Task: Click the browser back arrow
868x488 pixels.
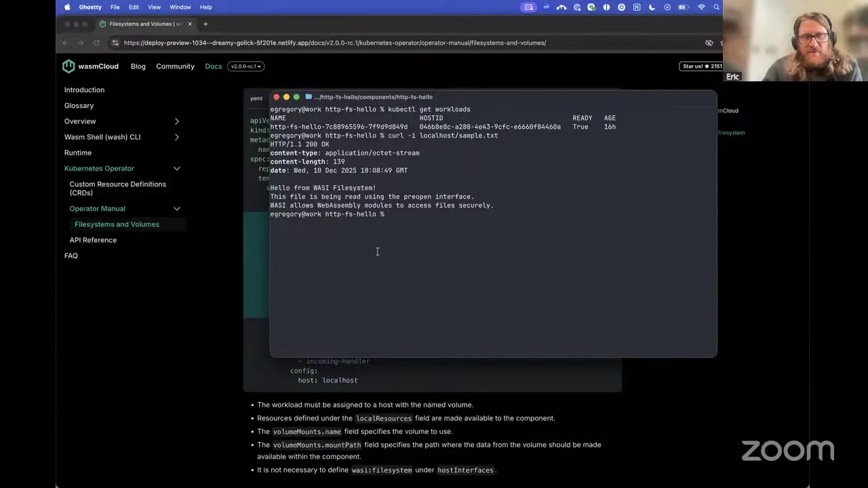Action: (65, 43)
